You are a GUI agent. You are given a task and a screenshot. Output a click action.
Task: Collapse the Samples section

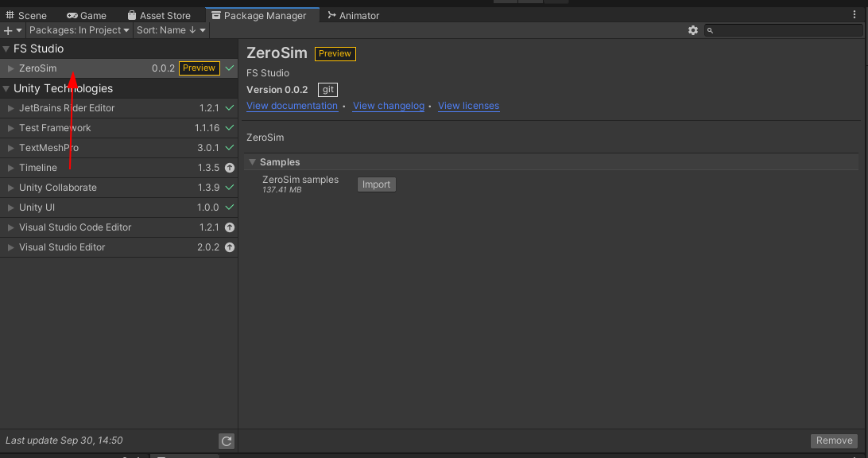pyautogui.click(x=252, y=162)
